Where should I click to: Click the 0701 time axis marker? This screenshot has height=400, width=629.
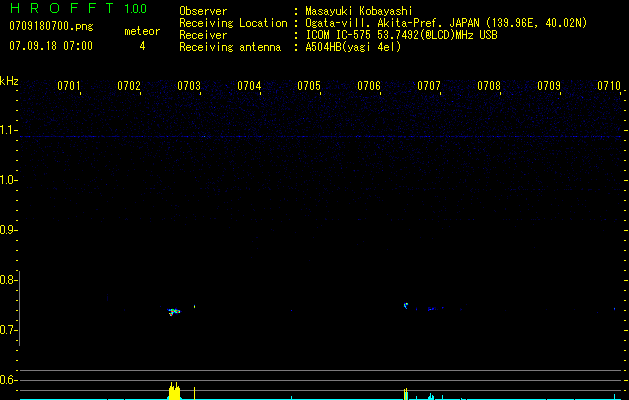69,86
